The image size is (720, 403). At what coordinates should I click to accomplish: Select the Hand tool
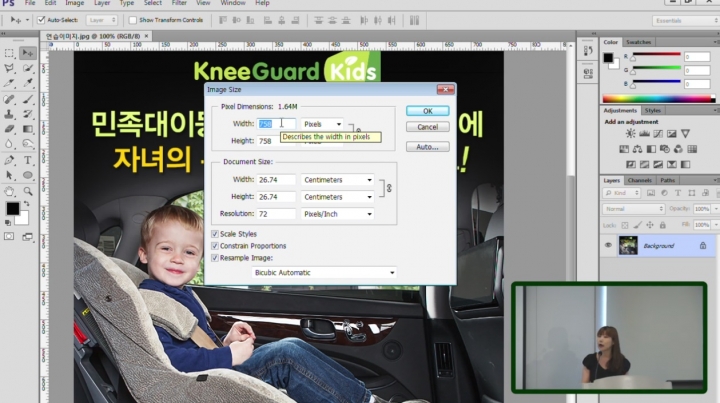tap(9, 190)
